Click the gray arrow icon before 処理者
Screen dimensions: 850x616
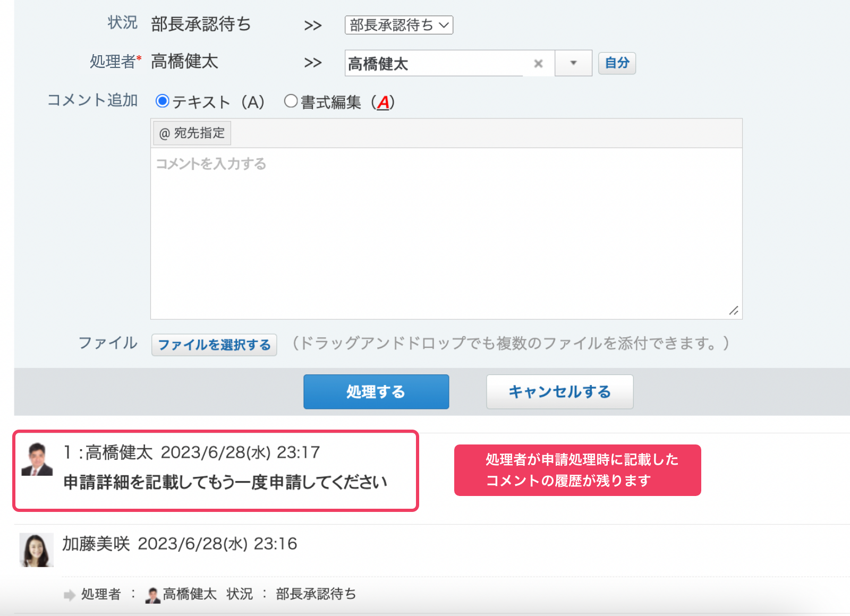coord(69,595)
